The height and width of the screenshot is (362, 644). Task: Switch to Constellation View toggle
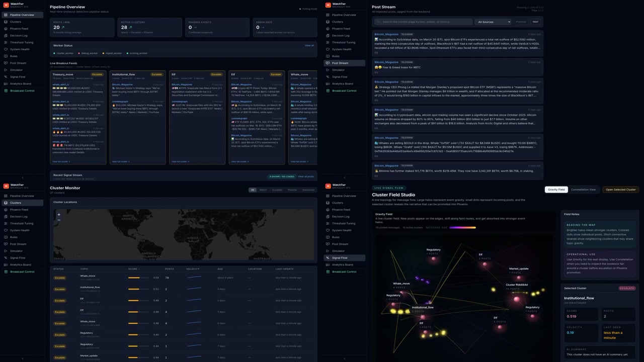(x=583, y=190)
